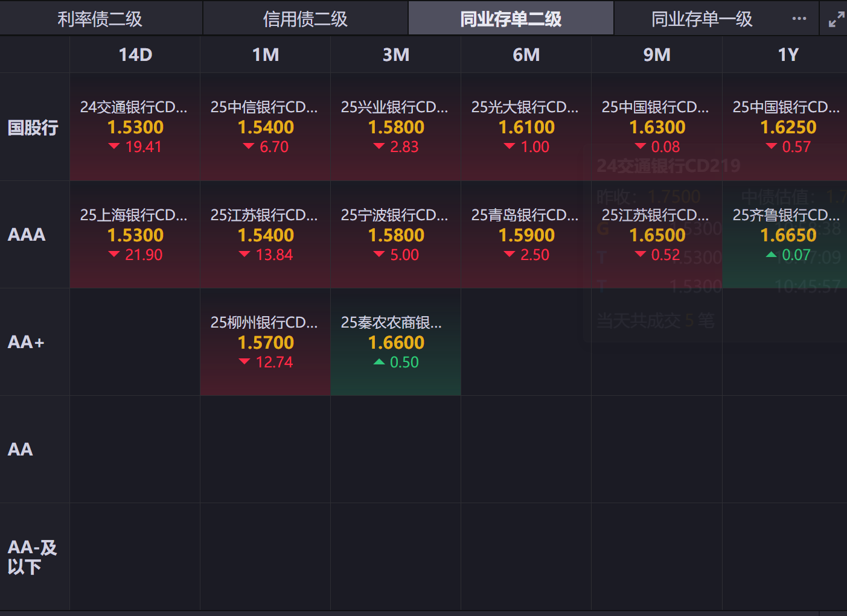
Task: Click the green 0.07 change value
Action: coord(796,255)
